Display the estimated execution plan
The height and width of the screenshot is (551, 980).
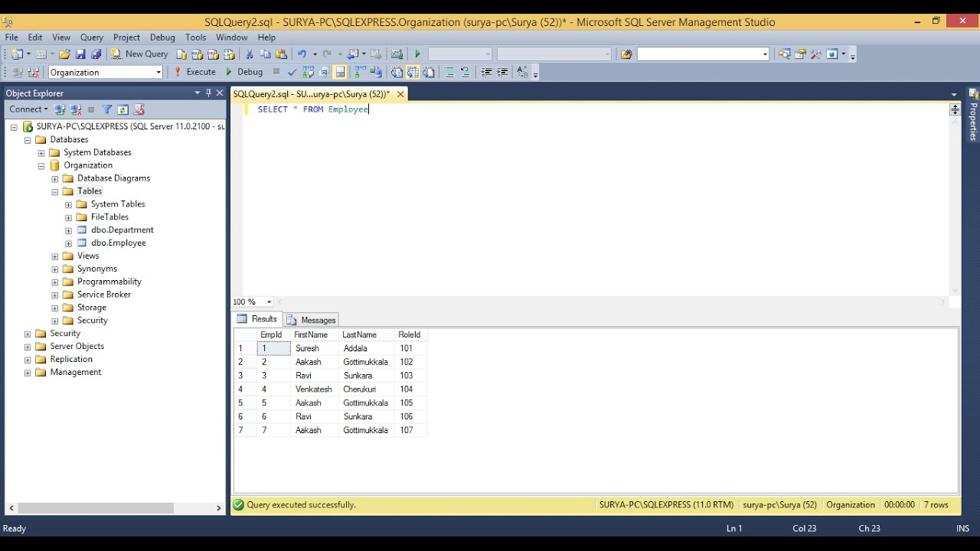tap(308, 72)
